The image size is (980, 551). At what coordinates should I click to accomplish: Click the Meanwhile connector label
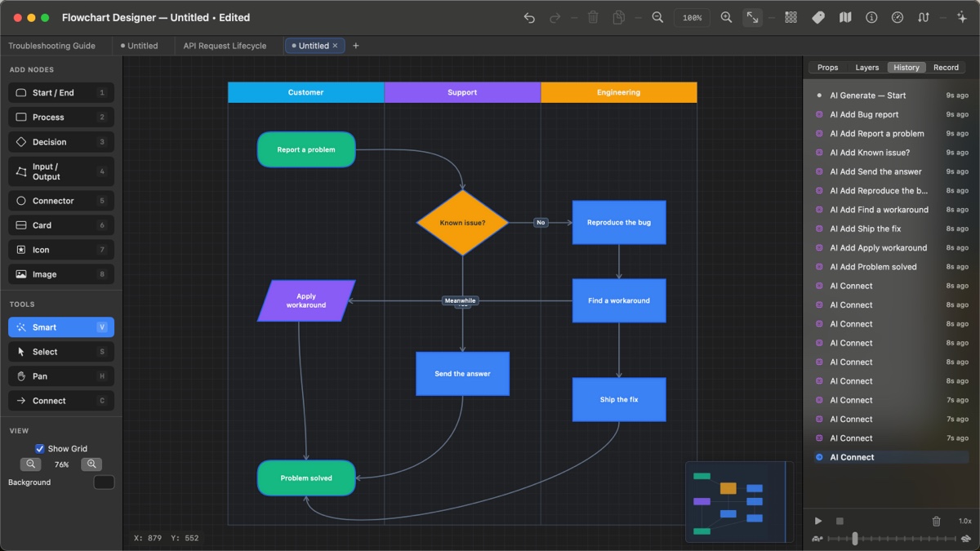point(460,300)
